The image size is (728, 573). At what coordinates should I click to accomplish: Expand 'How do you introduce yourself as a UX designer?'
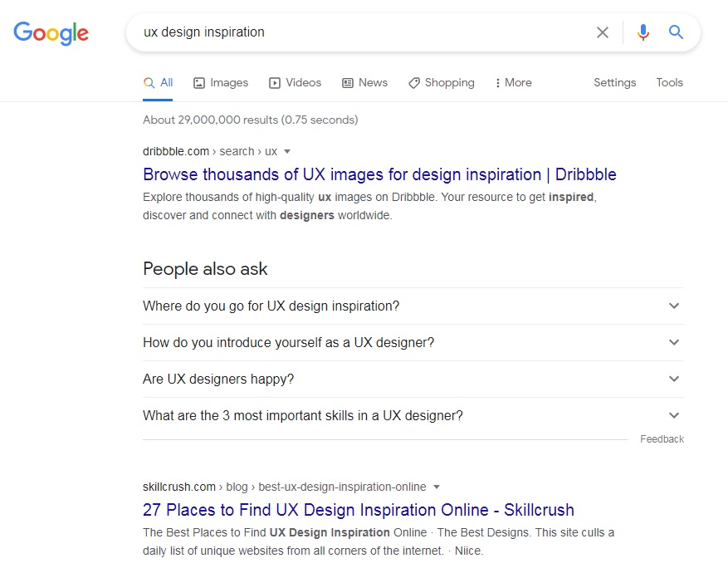(413, 343)
